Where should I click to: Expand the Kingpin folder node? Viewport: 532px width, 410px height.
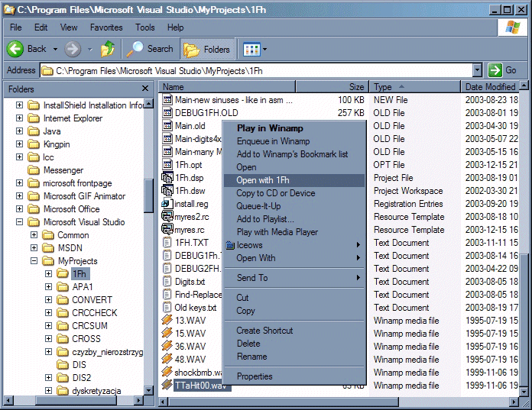pyautogui.click(x=19, y=144)
